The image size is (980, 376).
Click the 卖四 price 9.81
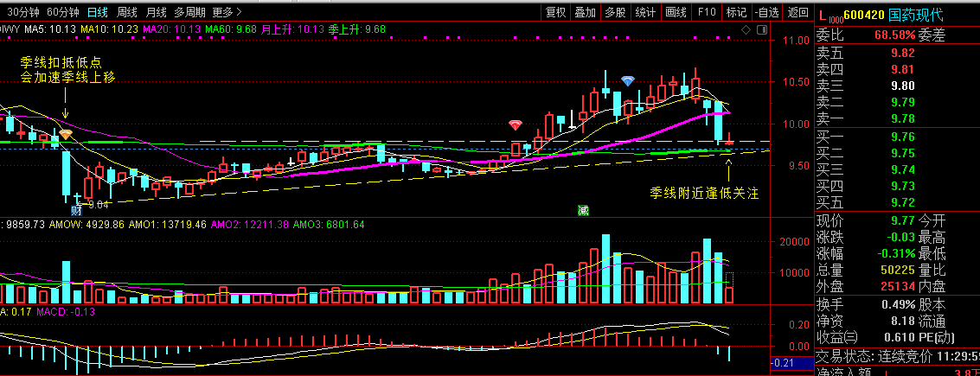(x=902, y=69)
